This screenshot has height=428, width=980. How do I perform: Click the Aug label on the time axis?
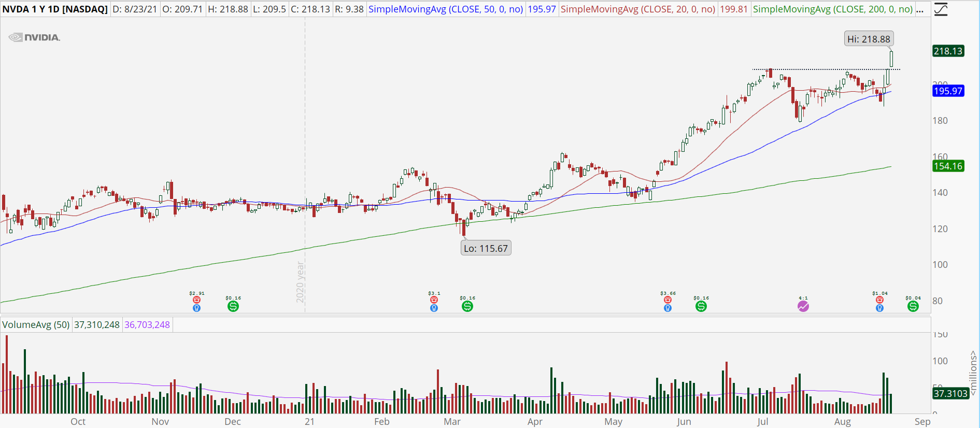(843, 421)
